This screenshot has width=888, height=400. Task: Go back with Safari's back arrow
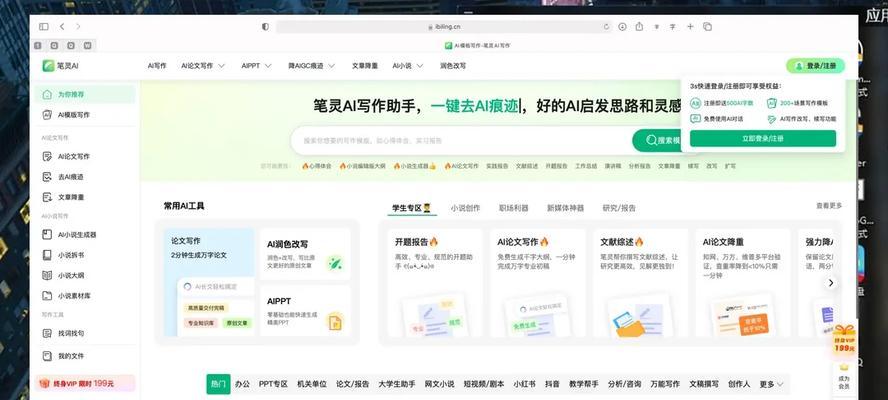(x=62, y=27)
